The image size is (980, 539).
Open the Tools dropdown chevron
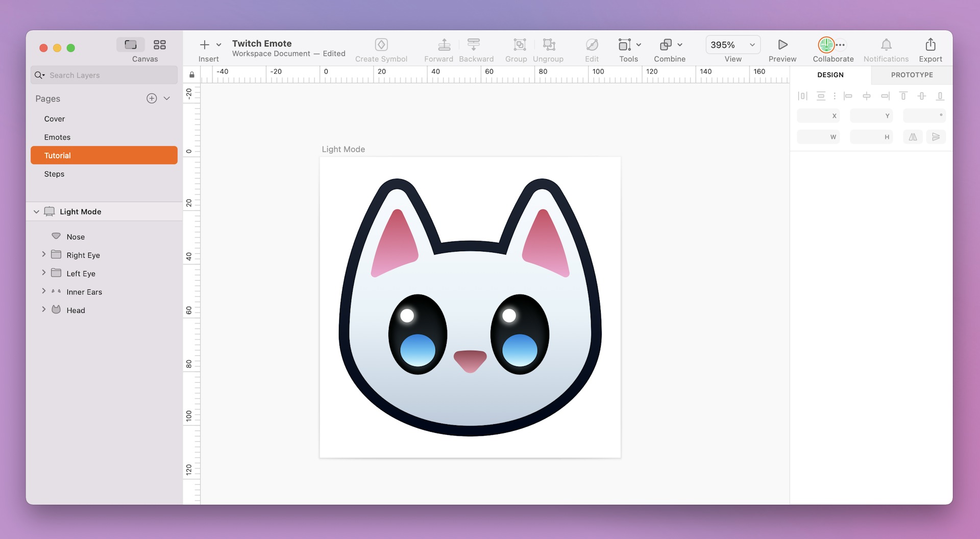coord(640,44)
